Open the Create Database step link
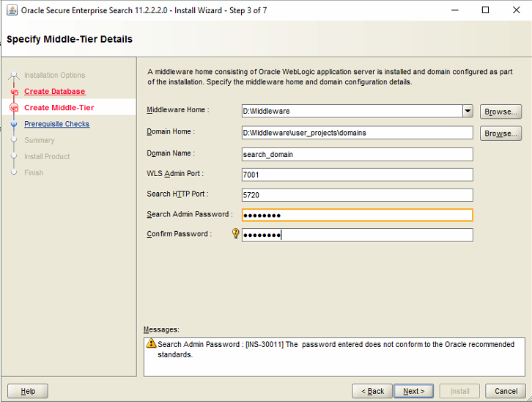The height and width of the screenshot is (402, 532). (55, 92)
